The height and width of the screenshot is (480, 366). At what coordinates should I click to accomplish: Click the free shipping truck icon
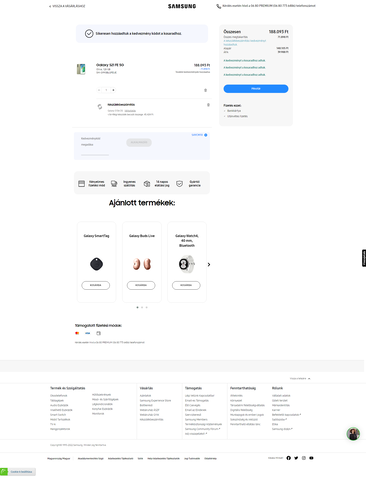(114, 184)
